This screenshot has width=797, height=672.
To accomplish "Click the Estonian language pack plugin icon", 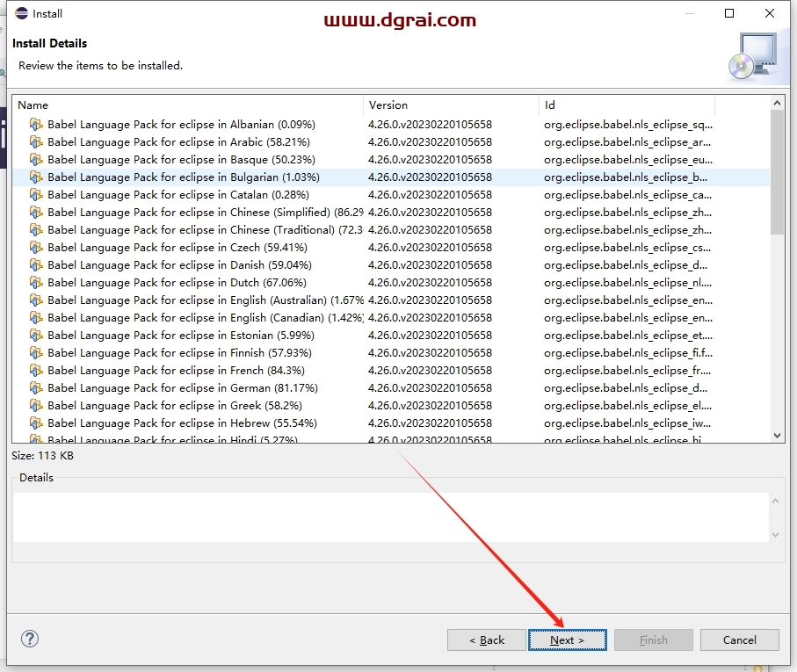I will point(35,336).
